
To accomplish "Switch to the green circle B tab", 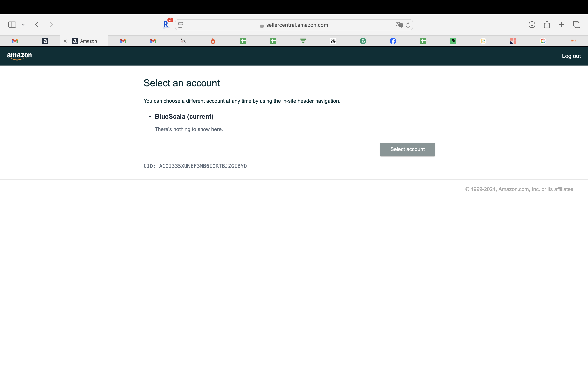I will coord(363,41).
